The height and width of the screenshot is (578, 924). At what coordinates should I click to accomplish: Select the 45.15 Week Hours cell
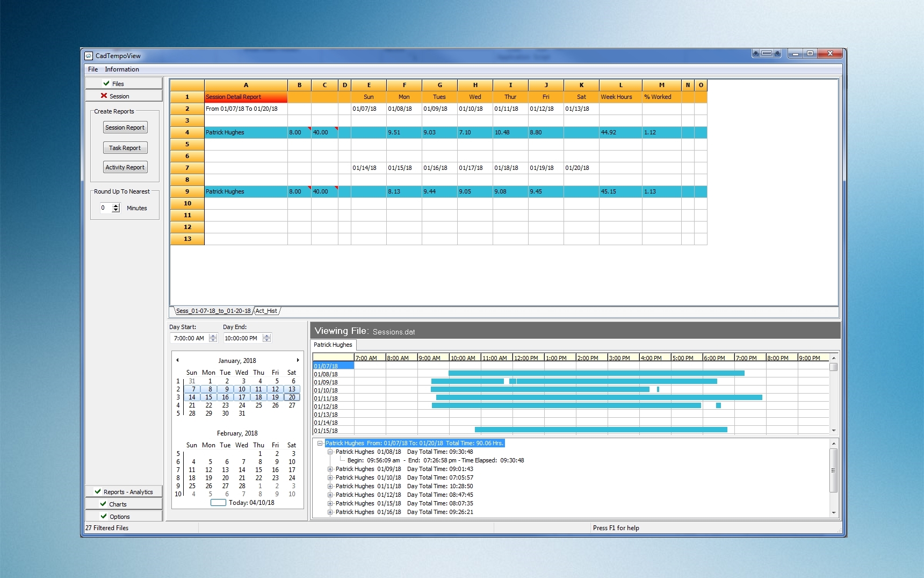pos(620,191)
